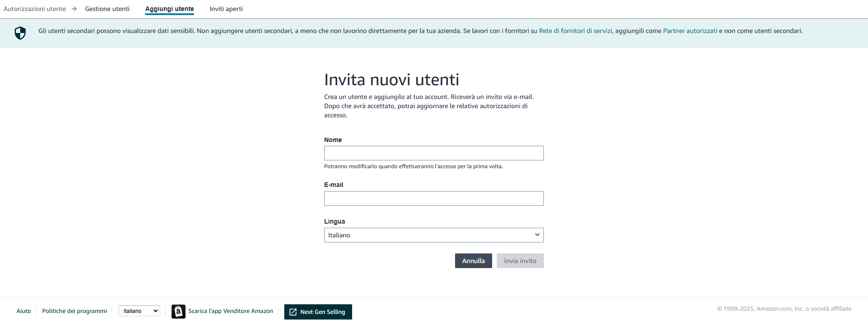
Task: Open the Aiuto footer link
Action: click(24, 311)
